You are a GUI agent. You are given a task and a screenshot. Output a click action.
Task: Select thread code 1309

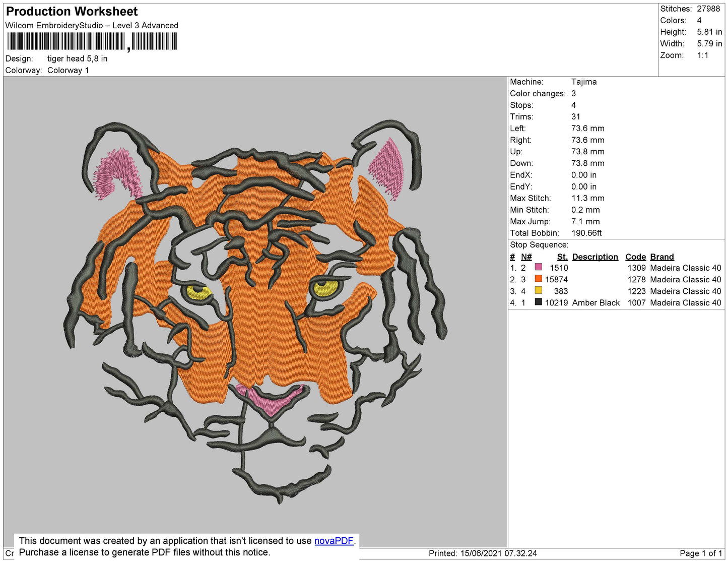point(636,268)
